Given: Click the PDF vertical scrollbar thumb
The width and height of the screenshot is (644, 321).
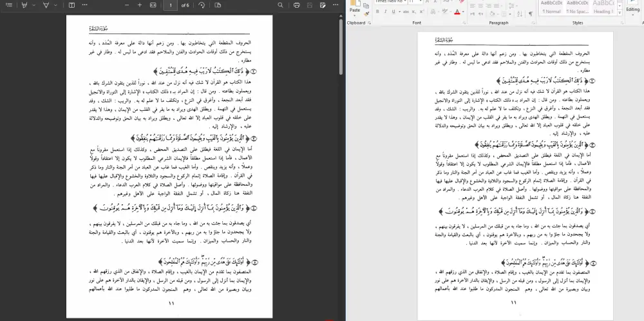Looking at the screenshot, I should 341,46.
